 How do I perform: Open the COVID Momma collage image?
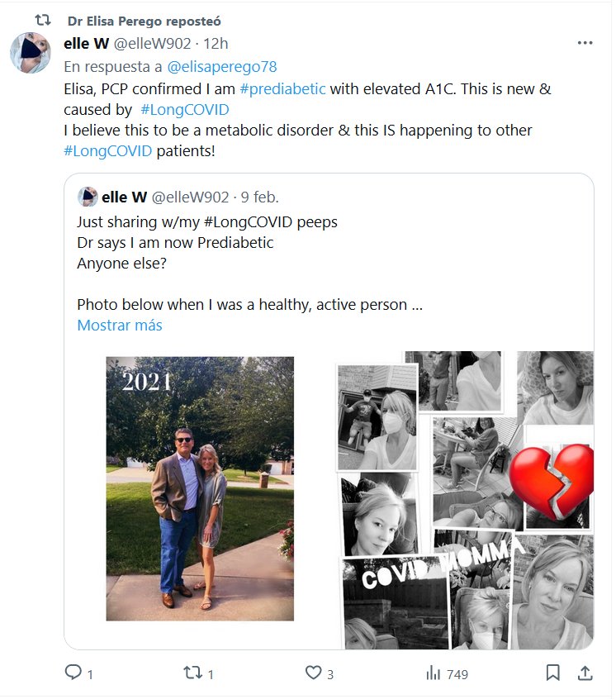464,500
